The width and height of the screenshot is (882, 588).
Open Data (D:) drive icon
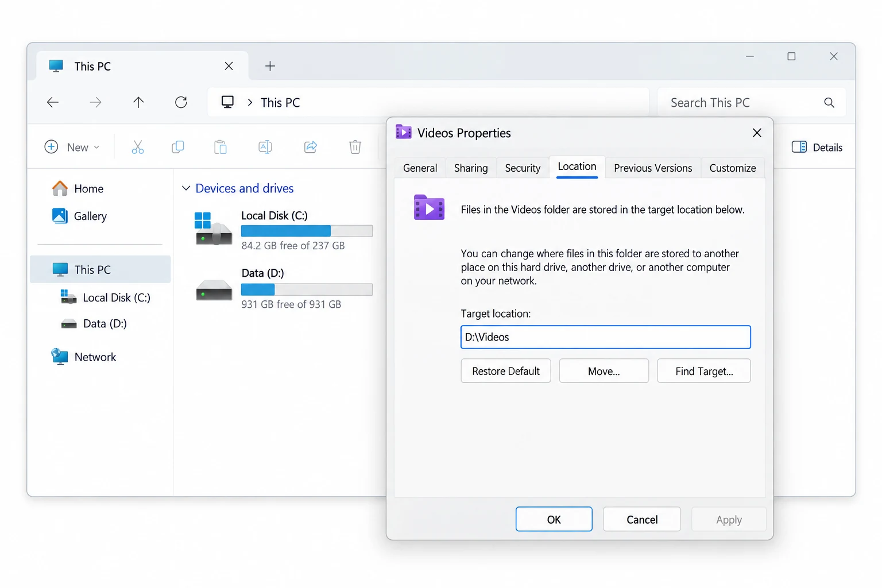point(214,289)
